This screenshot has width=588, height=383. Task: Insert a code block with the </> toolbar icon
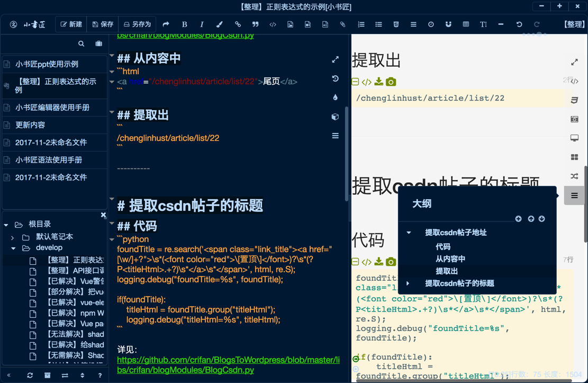273,24
